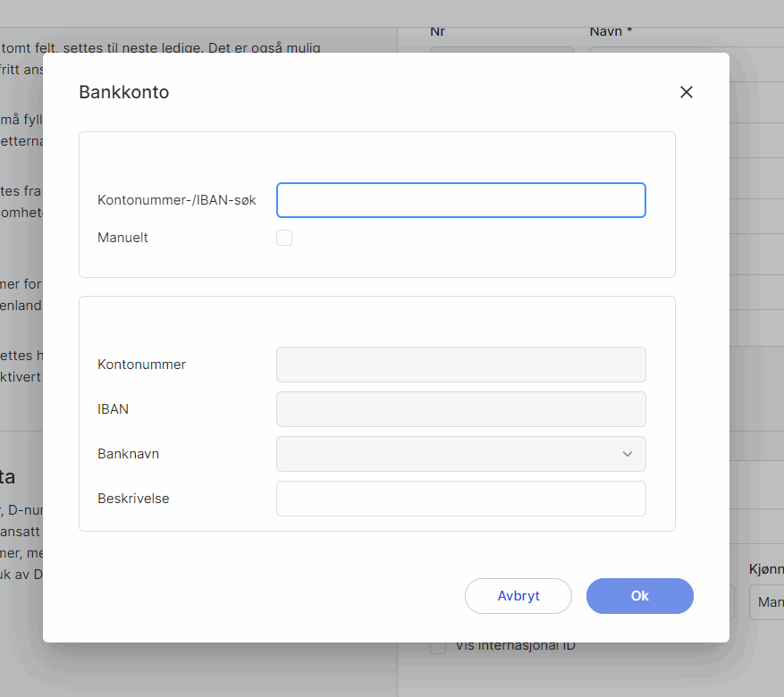Viewport: 784px width, 697px height.
Task: Click the IBAN input field
Action: (460, 409)
